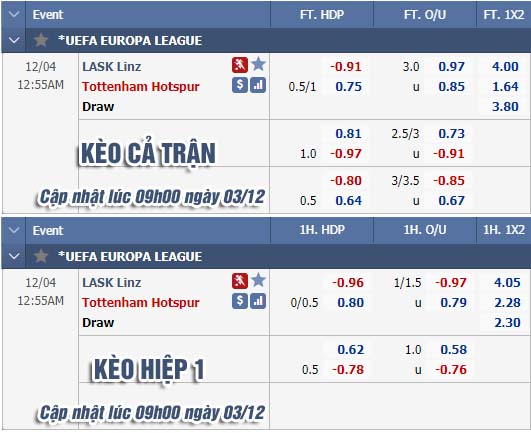
Task: Click the star on lower UEFA Europa League header
Action: point(41,256)
